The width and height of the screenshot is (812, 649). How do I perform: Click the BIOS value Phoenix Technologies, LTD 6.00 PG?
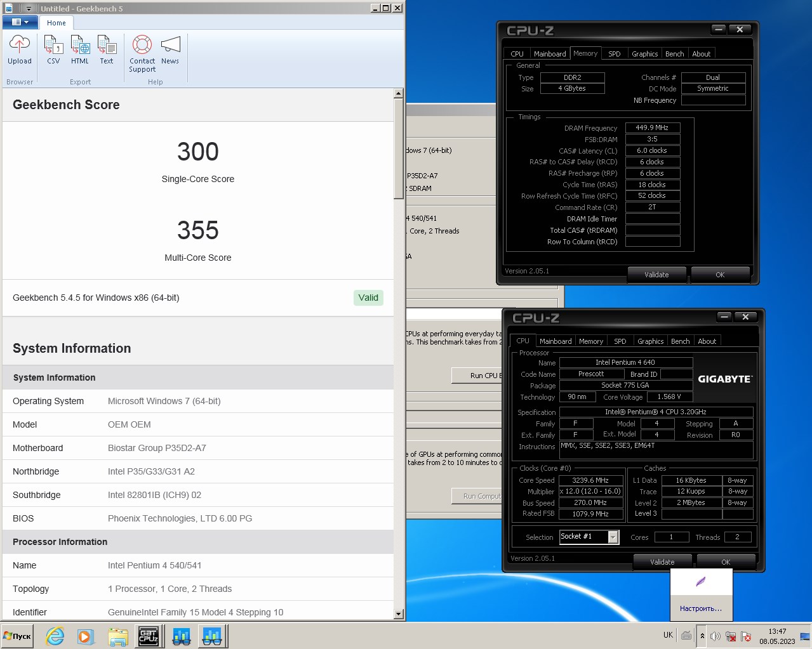pos(180,518)
